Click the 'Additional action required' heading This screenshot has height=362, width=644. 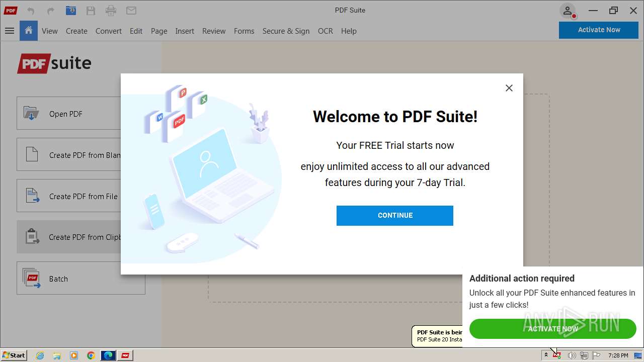[522, 279]
